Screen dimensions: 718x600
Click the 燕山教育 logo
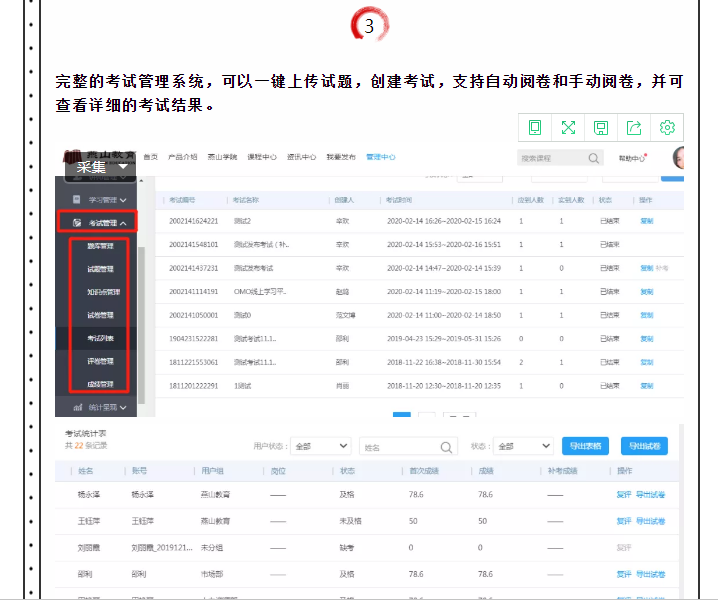(99, 157)
